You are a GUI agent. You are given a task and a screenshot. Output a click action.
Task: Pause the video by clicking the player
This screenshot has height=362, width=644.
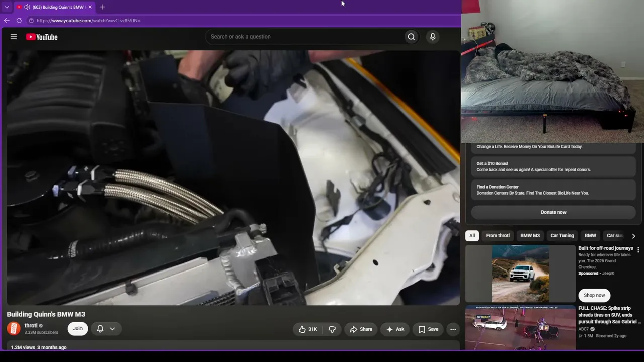(x=233, y=177)
